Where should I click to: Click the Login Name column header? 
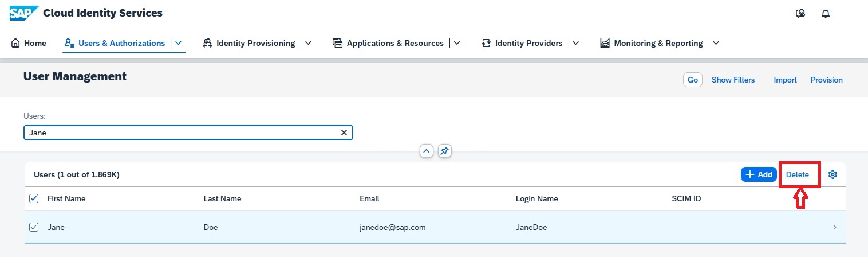(536, 198)
